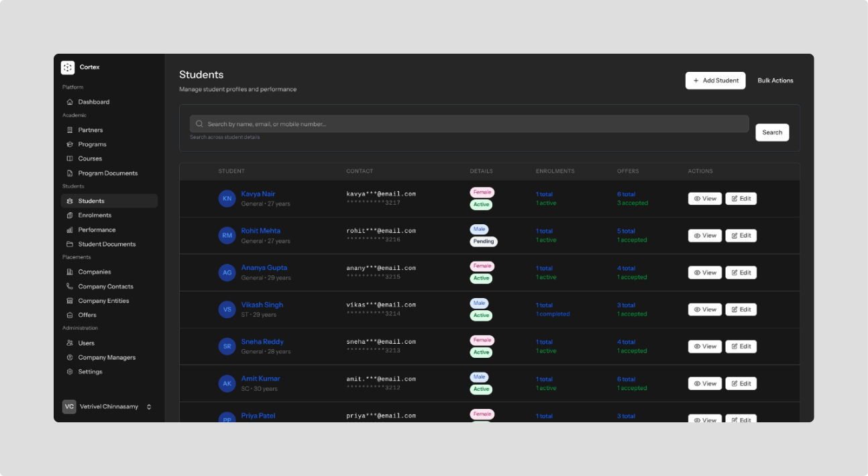Open the Bulk Actions menu
The height and width of the screenshot is (476, 868).
(775, 81)
